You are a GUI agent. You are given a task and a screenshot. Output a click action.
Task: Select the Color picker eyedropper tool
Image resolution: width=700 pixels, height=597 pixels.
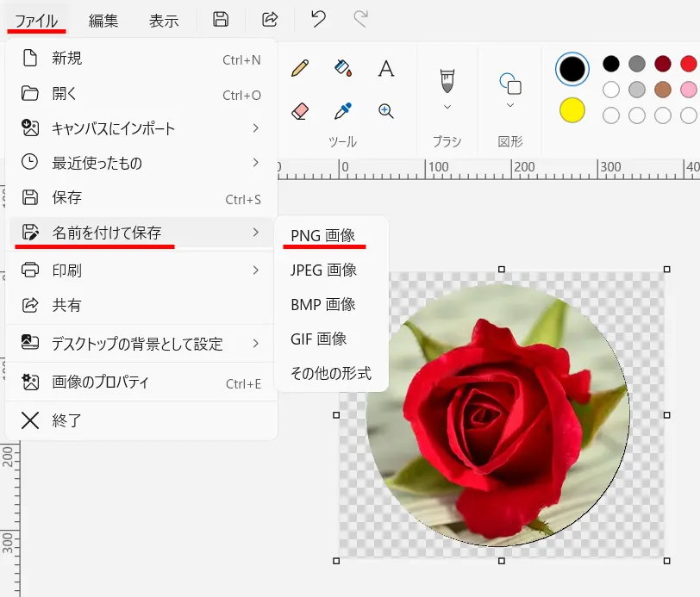click(343, 111)
